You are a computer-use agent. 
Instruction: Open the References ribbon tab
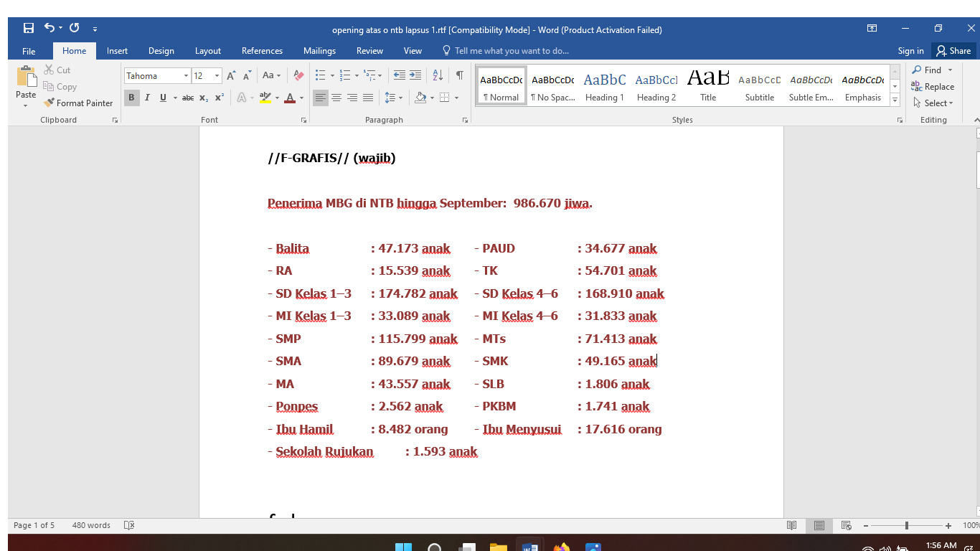[262, 51]
